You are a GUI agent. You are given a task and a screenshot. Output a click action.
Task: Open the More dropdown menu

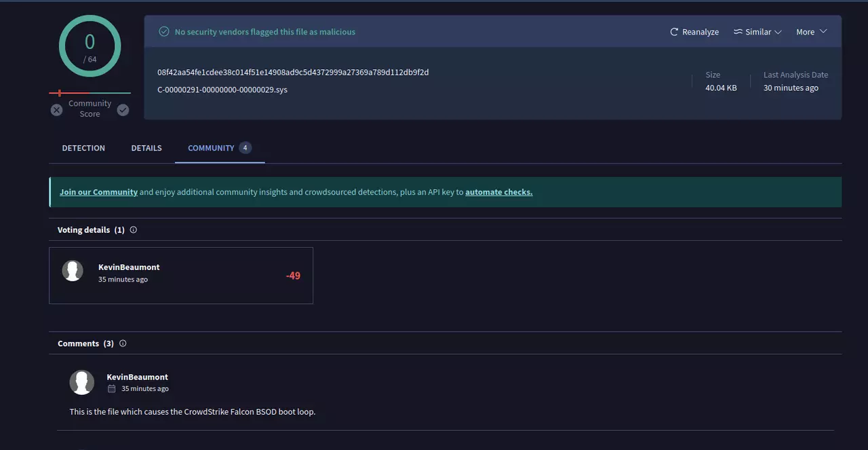(812, 32)
